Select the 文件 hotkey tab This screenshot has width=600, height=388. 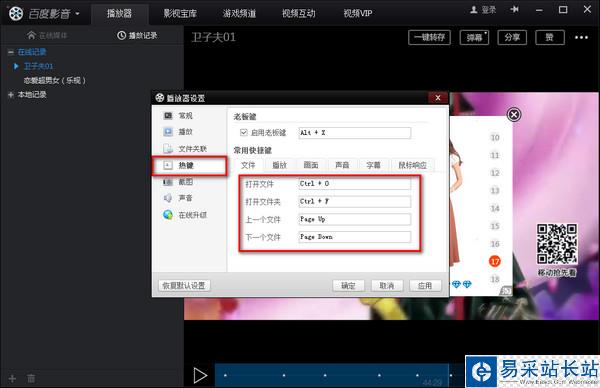pyautogui.click(x=248, y=165)
